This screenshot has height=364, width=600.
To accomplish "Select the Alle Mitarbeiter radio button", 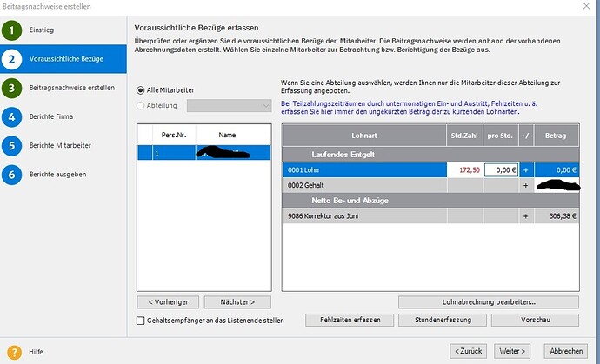I will 140,90.
